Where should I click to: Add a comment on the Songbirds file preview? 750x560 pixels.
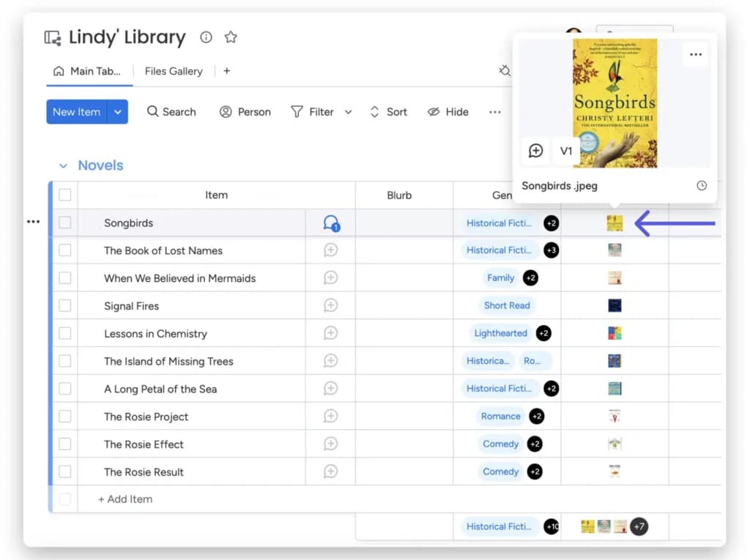(x=535, y=151)
